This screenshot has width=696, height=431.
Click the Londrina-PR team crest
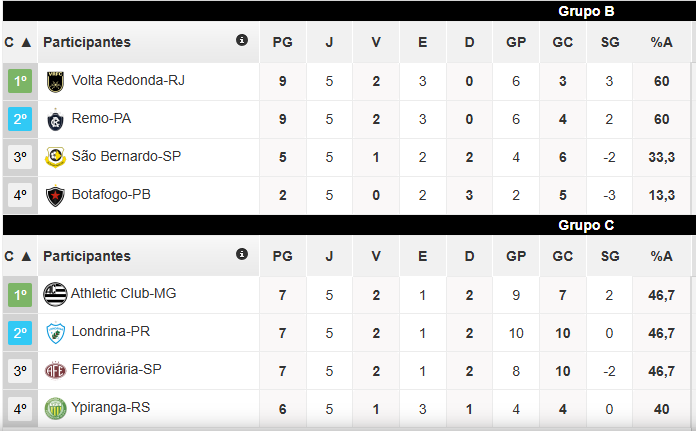pos(55,332)
